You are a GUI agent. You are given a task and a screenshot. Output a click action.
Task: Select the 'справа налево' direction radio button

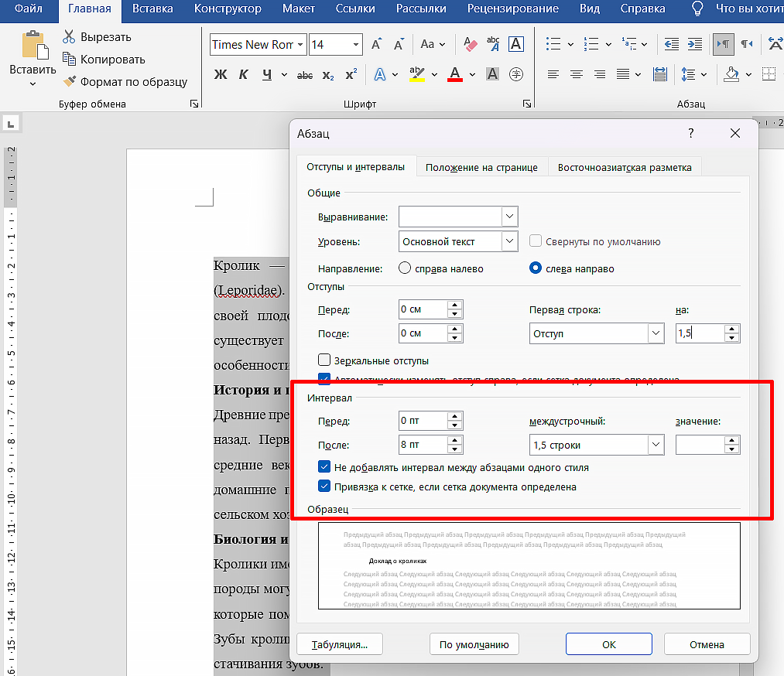(x=405, y=268)
